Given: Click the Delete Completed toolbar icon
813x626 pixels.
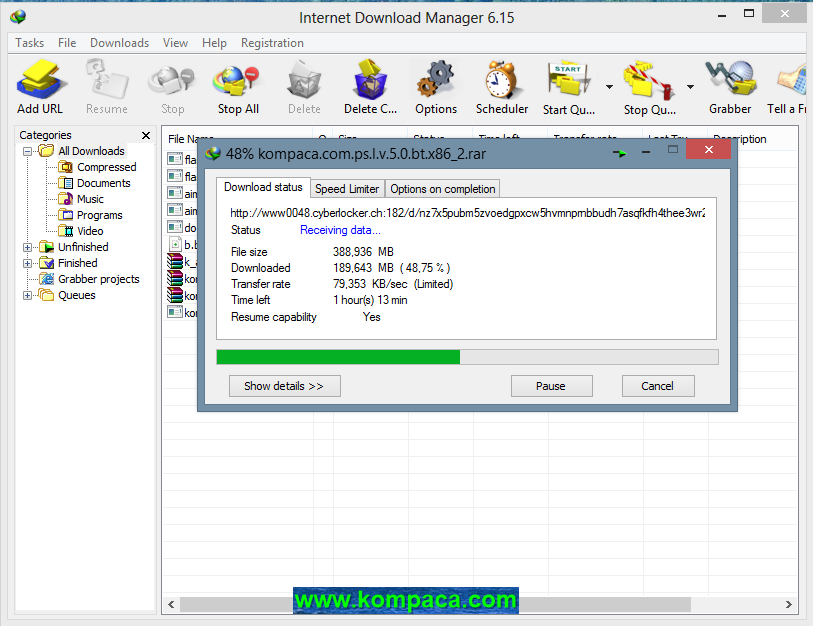Looking at the screenshot, I should pyautogui.click(x=369, y=85).
